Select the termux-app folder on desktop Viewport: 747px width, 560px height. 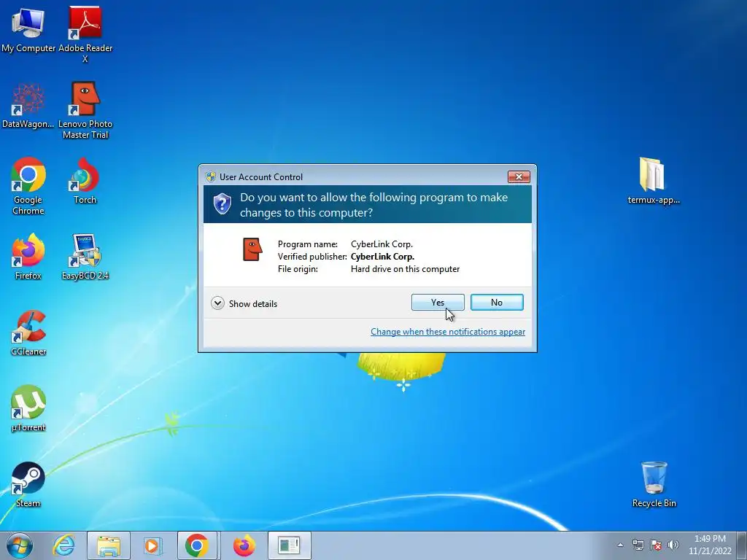coord(654,181)
